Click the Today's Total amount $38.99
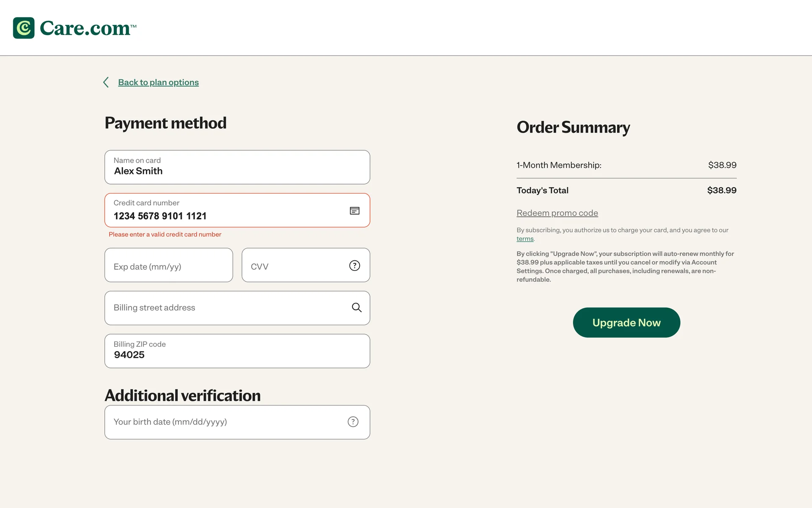 (x=721, y=190)
